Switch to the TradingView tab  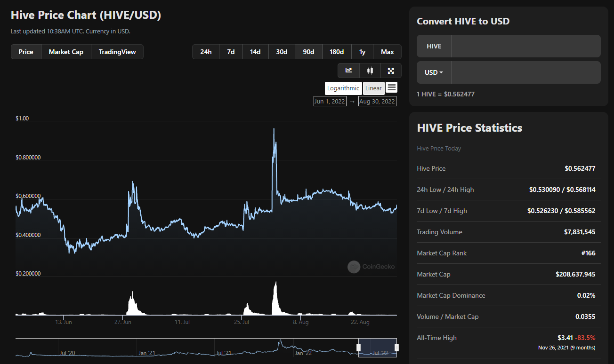tap(117, 52)
